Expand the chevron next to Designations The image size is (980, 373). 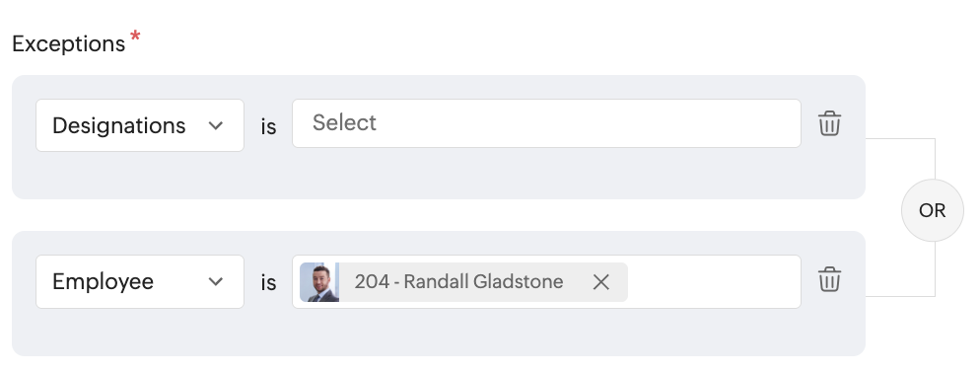pos(216,125)
